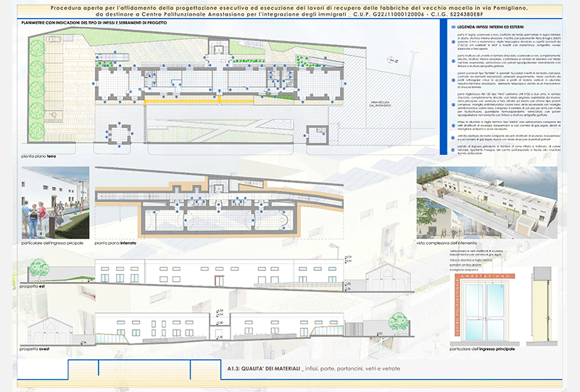Click the wall section detail beside door
The height and width of the screenshot is (392, 580).
tap(542, 305)
